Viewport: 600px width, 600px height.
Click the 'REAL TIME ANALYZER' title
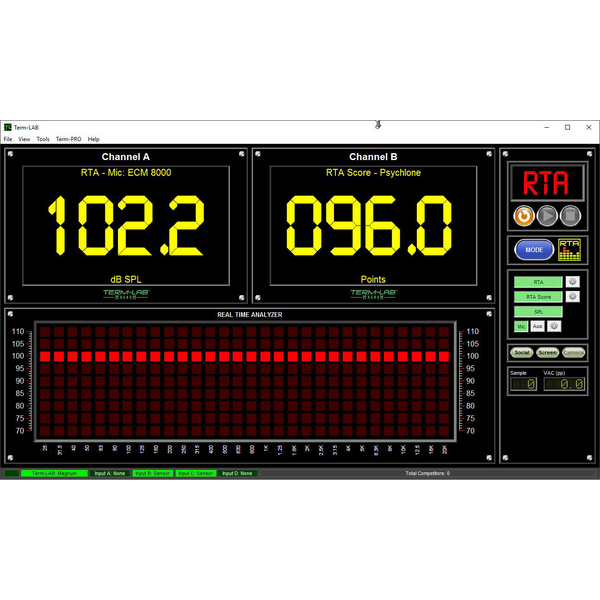click(250, 315)
